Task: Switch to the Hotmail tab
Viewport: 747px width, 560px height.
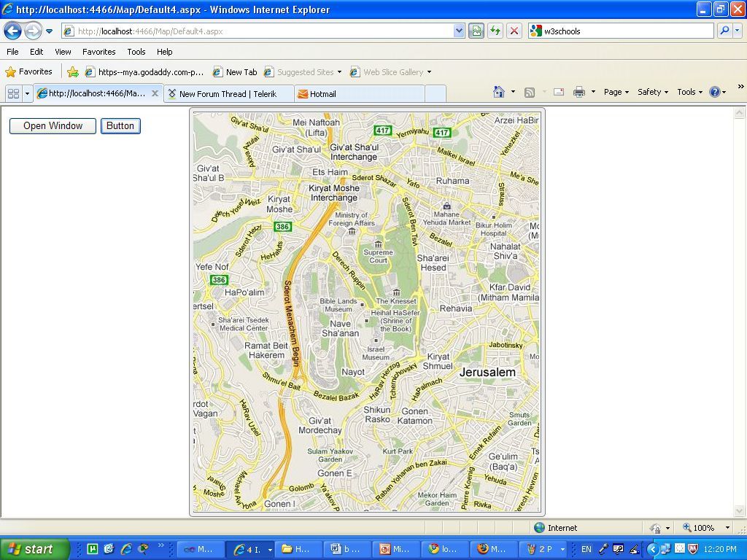Action: pos(359,94)
